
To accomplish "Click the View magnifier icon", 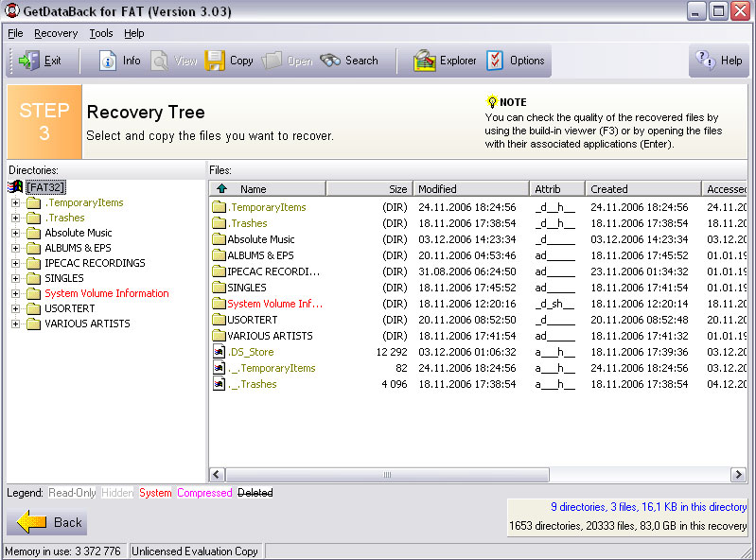I will click(x=160, y=61).
